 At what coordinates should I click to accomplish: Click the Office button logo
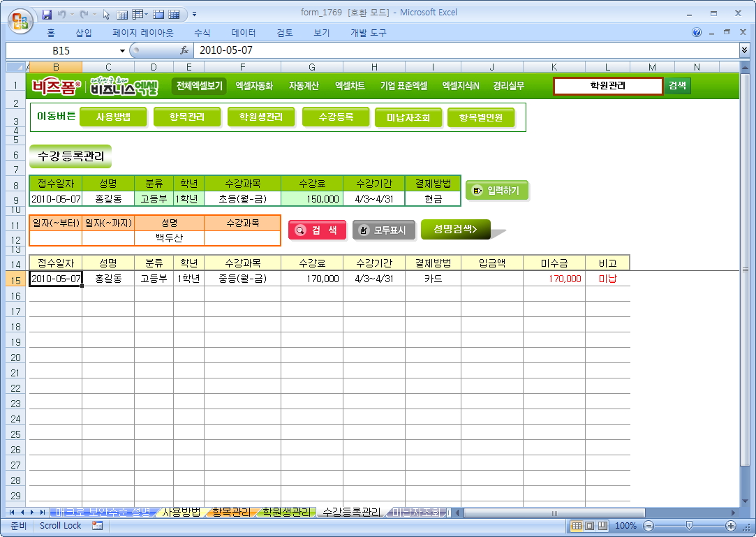tap(20, 19)
